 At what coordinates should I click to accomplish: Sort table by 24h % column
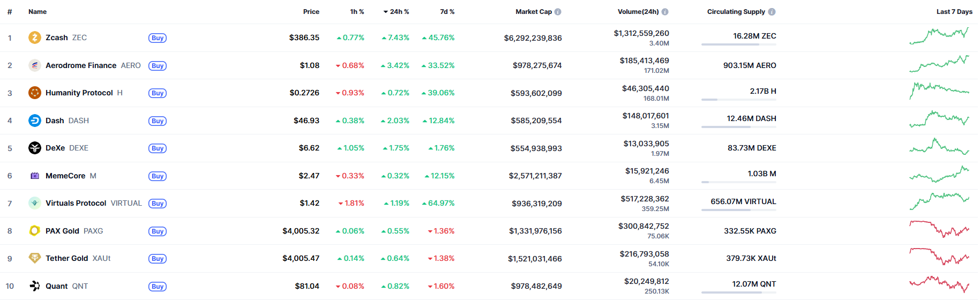click(397, 12)
